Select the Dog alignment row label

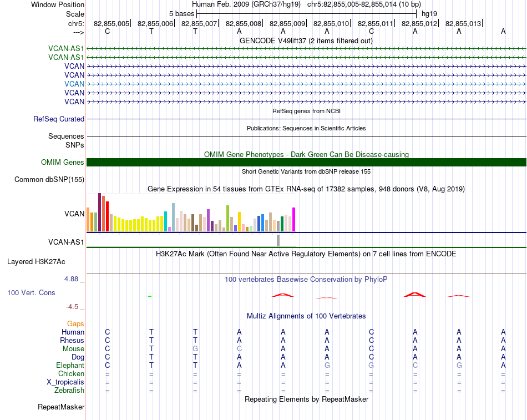tap(78, 357)
